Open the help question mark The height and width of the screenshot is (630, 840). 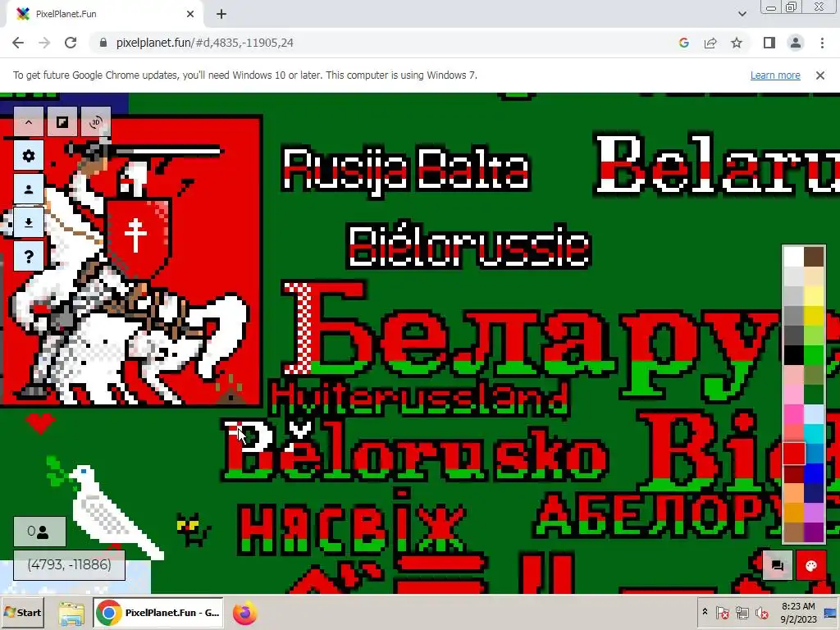click(29, 256)
